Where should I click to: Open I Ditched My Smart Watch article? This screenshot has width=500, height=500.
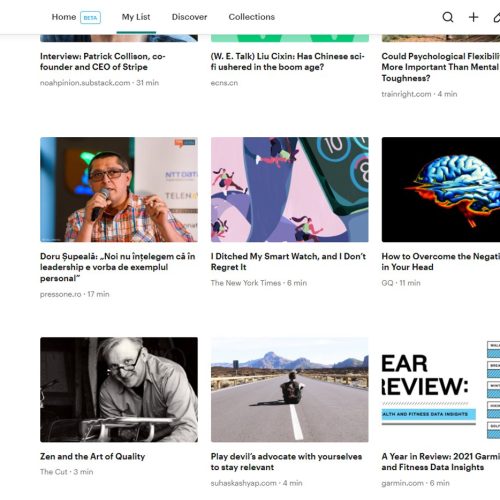tap(288, 262)
